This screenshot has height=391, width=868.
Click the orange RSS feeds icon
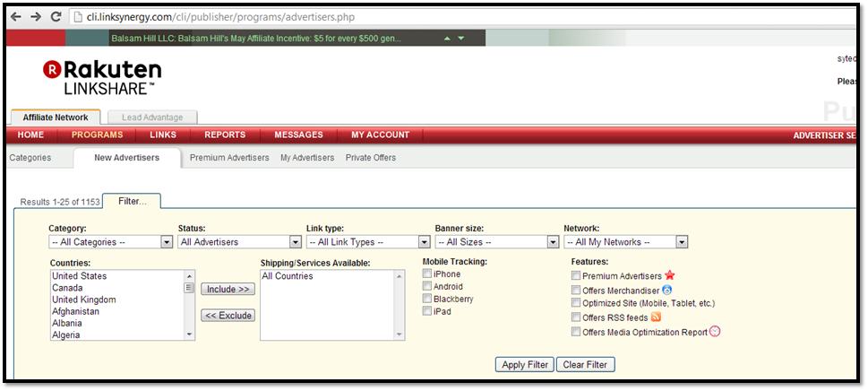[656, 317]
